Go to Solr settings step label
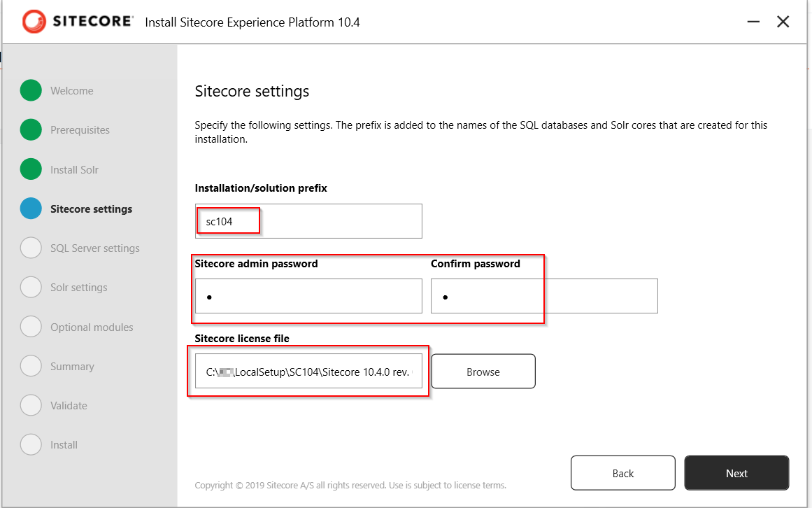This screenshot has width=812, height=508. [79, 288]
